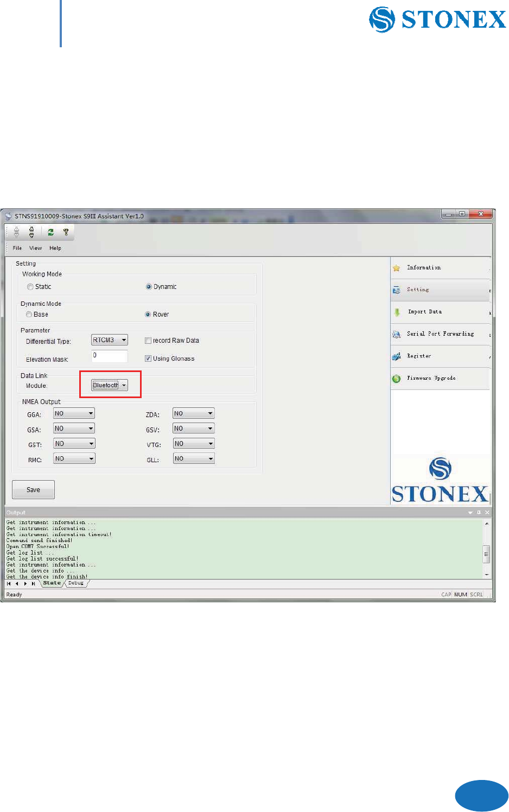Open the View menu
Viewport: 509px width, 812px height.
[x=35, y=248]
